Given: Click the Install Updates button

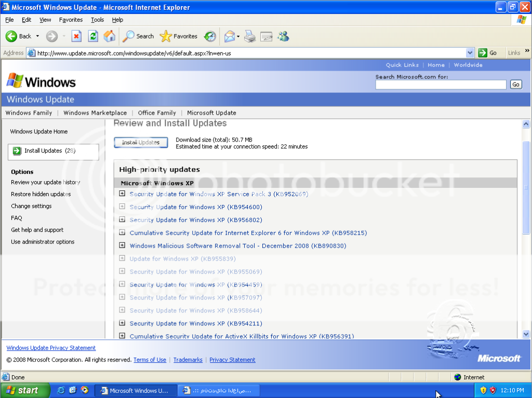Looking at the screenshot, I should (141, 142).
